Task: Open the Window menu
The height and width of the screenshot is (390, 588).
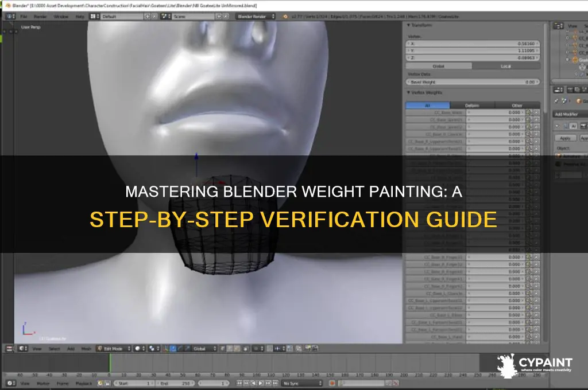Action: tap(61, 17)
